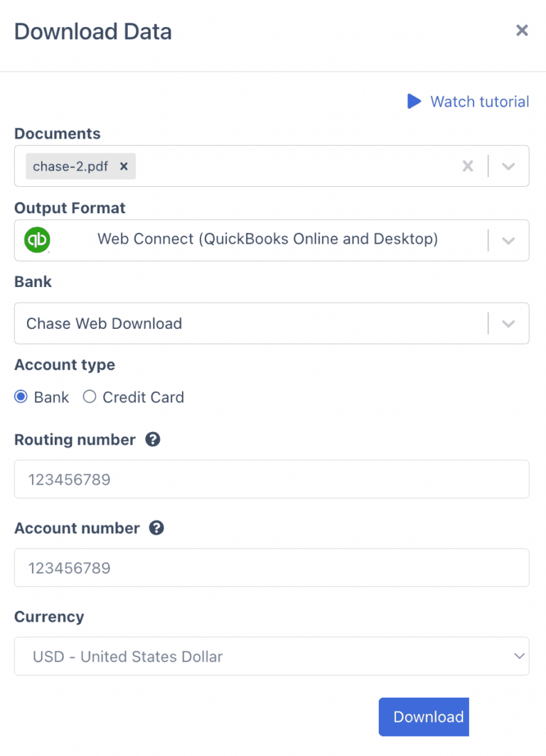Choose the Bank radio option
The image size is (546, 756).
21,396
